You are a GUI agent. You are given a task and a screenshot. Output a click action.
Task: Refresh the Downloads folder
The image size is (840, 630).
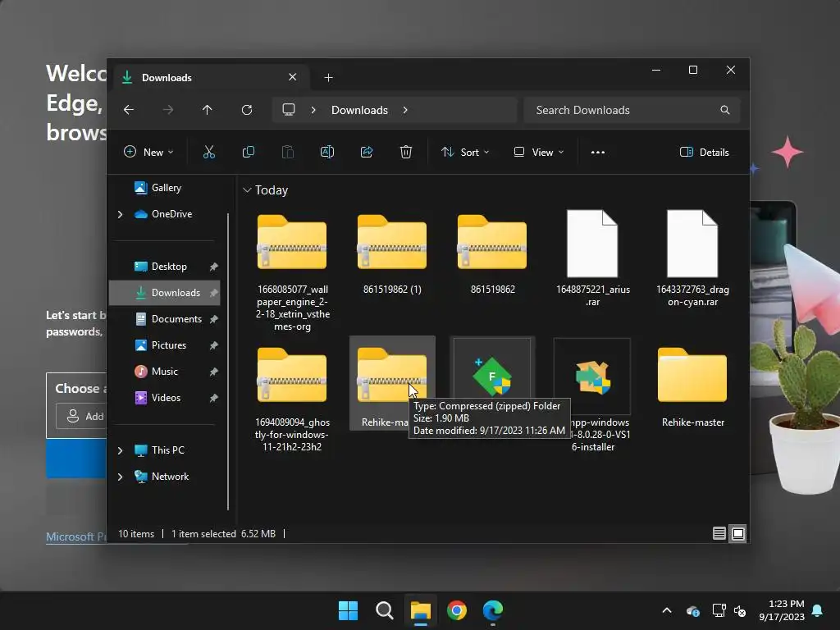[x=247, y=110]
